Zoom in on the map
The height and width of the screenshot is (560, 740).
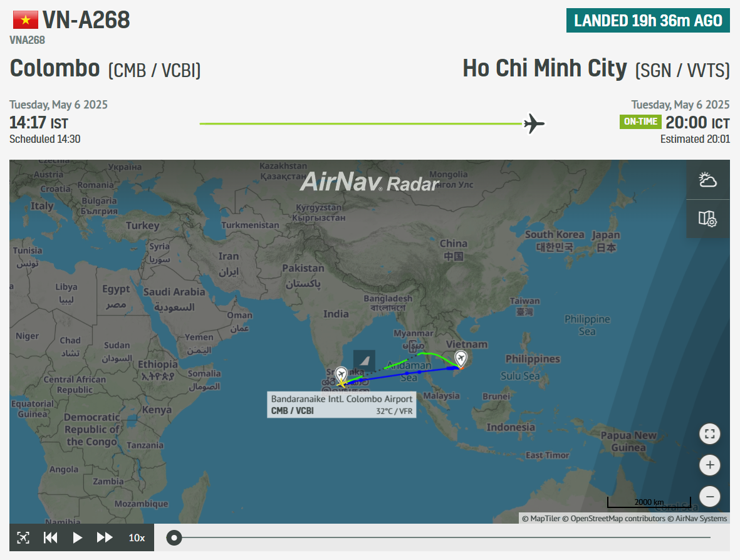pos(709,465)
